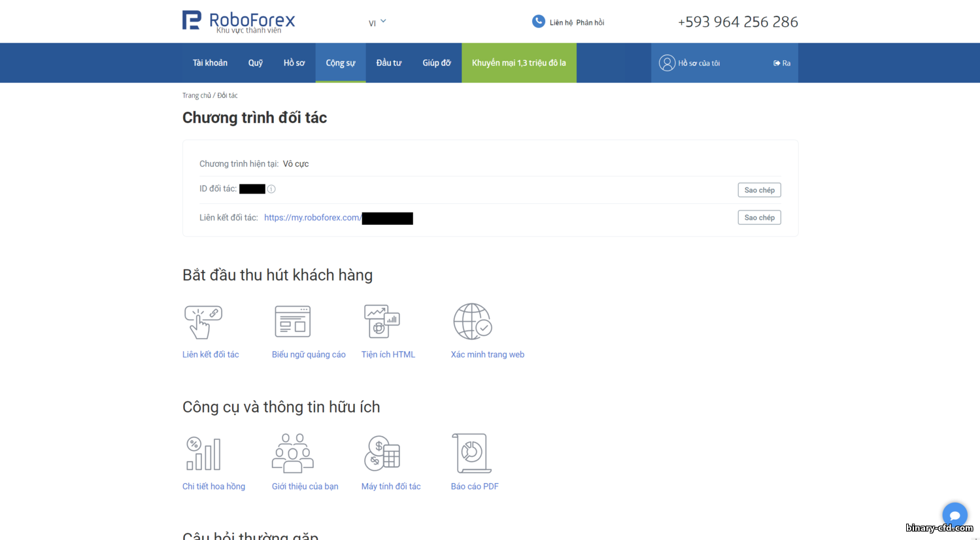Click the Biểu ngữ quảng cáo banner icon
This screenshot has width=980, height=540.
click(x=292, y=321)
